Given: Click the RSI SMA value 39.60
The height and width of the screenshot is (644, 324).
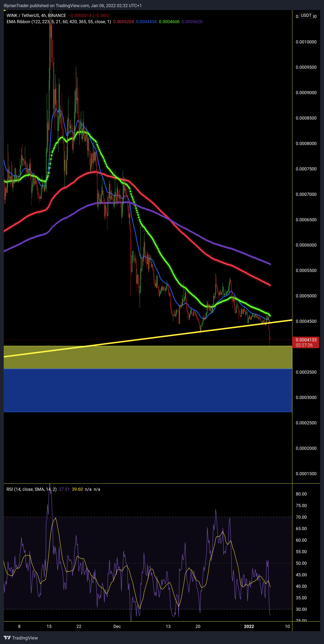Looking at the screenshot, I should [77, 489].
